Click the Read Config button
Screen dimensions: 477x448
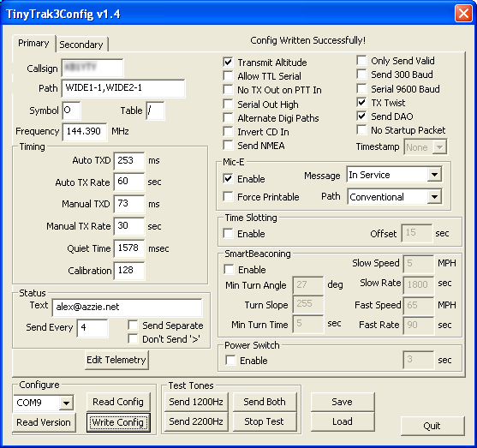click(118, 402)
